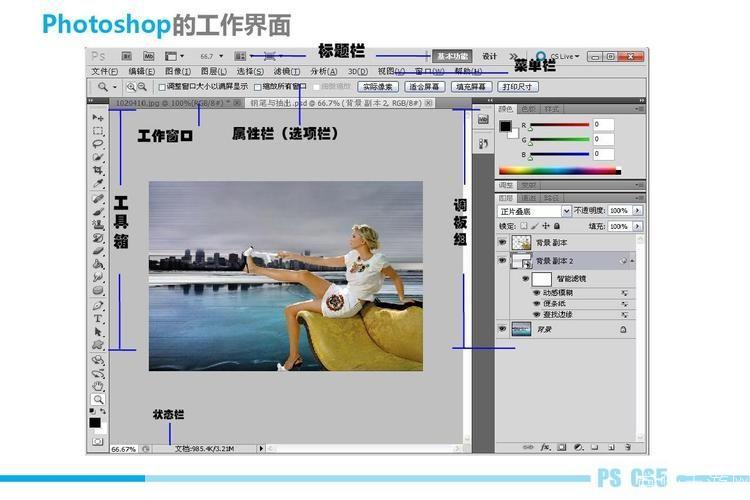The width and height of the screenshot is (750, 500).
Task: Select the Custom Shape tool
Action: click(x=98, y=344)
